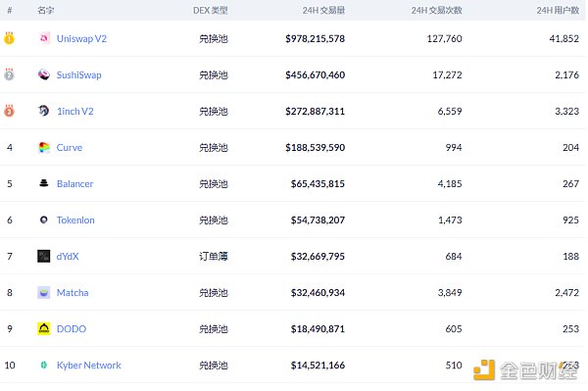
Task: Open the Uniswap V2 link
Action: [81, 38]
